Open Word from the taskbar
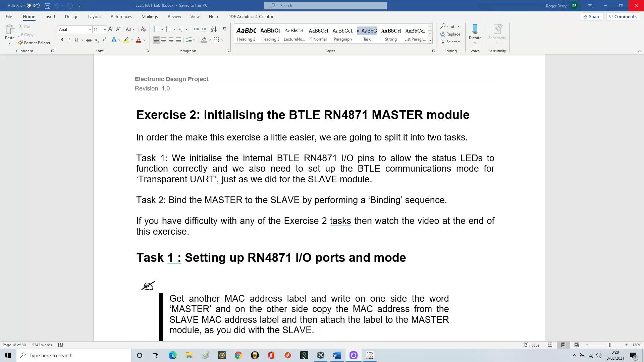Image resolution: width=644 pixels, height=362 pixels. coord(337,355)
